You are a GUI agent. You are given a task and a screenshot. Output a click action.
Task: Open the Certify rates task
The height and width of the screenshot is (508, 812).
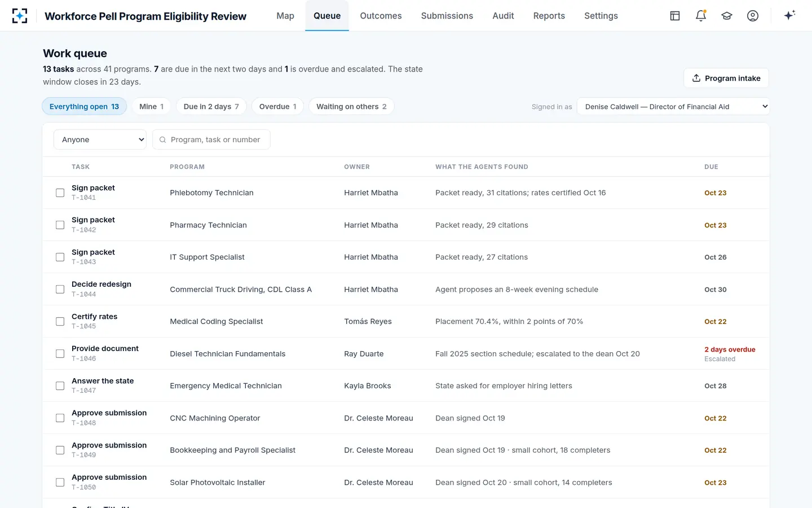point(95,317)
